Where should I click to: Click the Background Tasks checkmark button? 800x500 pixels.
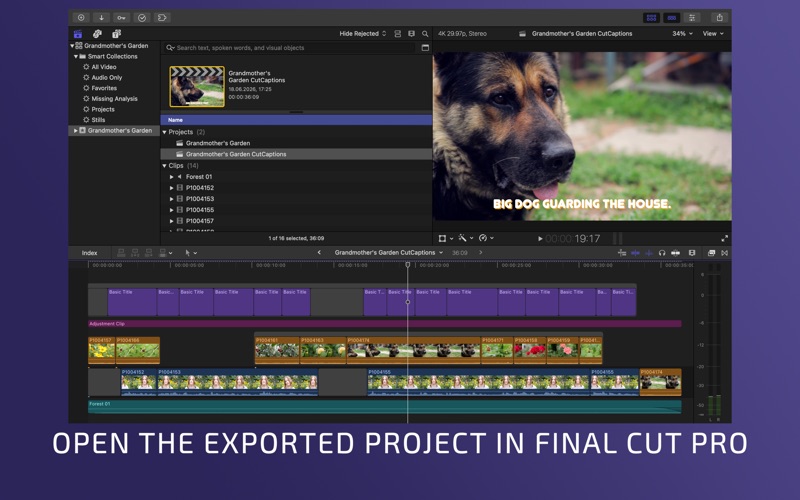[142, 17]
